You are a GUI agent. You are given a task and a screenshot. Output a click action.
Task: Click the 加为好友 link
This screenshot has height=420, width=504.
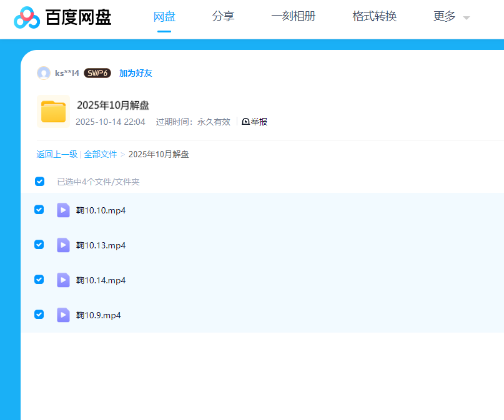point(136,73)
